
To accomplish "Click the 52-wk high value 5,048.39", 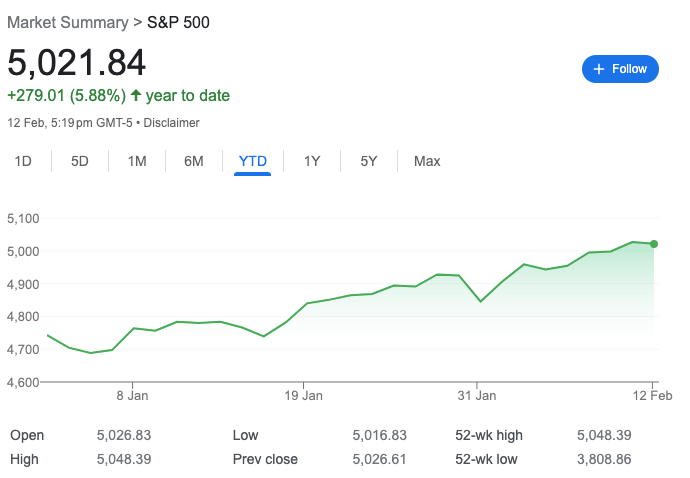I will tap(605, 436).
